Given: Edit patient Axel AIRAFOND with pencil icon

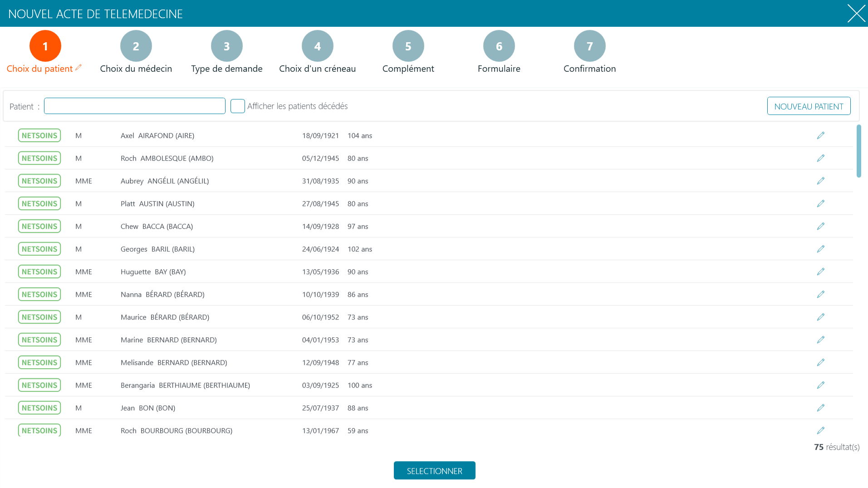Looking at the screenshot, I should tap(820, 135).
